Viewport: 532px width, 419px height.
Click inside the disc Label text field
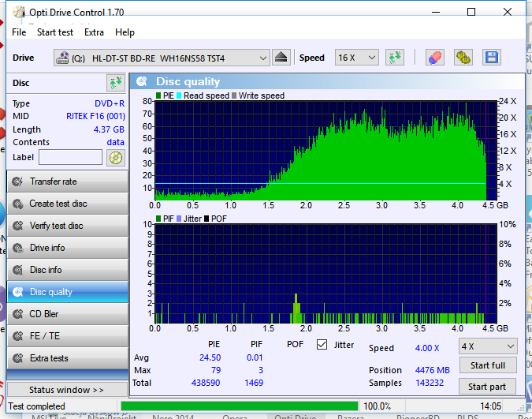pos(70,157)
